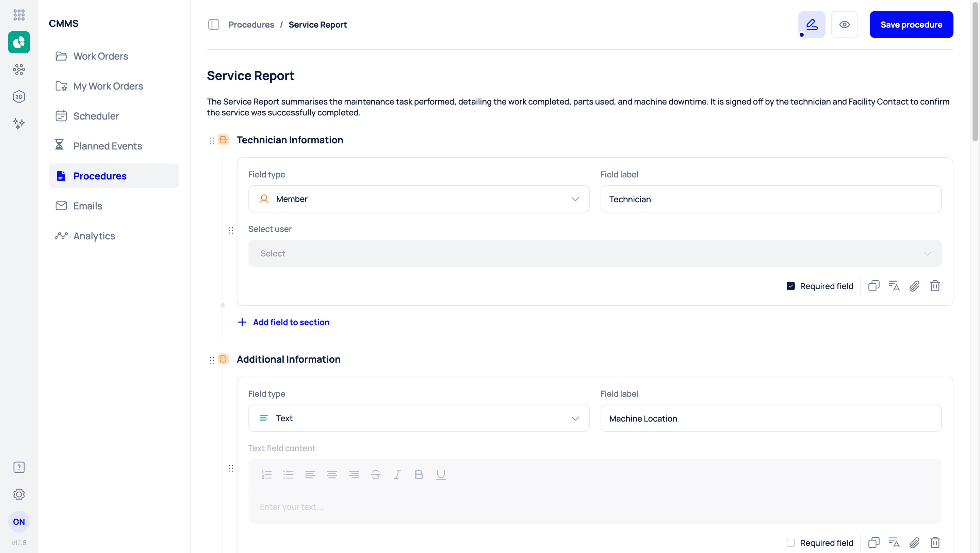Open Emails menu item
This screenshot has height=553, width=980.
114,206
